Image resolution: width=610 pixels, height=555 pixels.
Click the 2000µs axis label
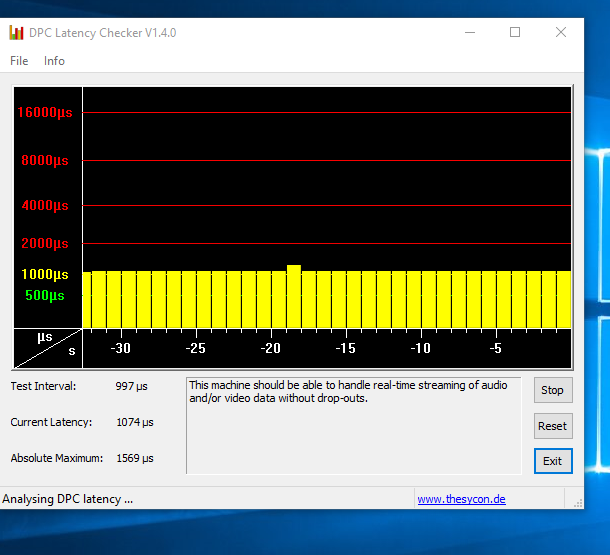45,243
